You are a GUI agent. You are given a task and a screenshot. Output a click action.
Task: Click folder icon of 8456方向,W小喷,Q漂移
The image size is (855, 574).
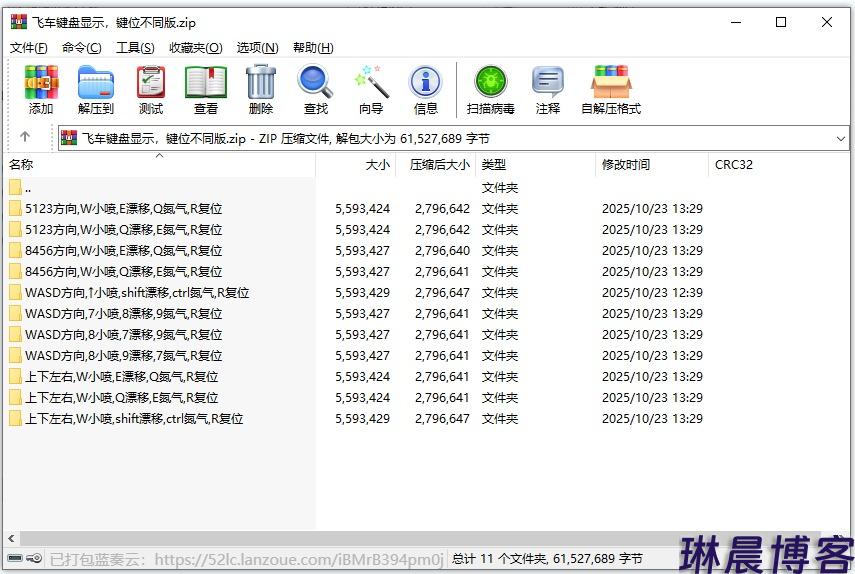tap(15, 271)
